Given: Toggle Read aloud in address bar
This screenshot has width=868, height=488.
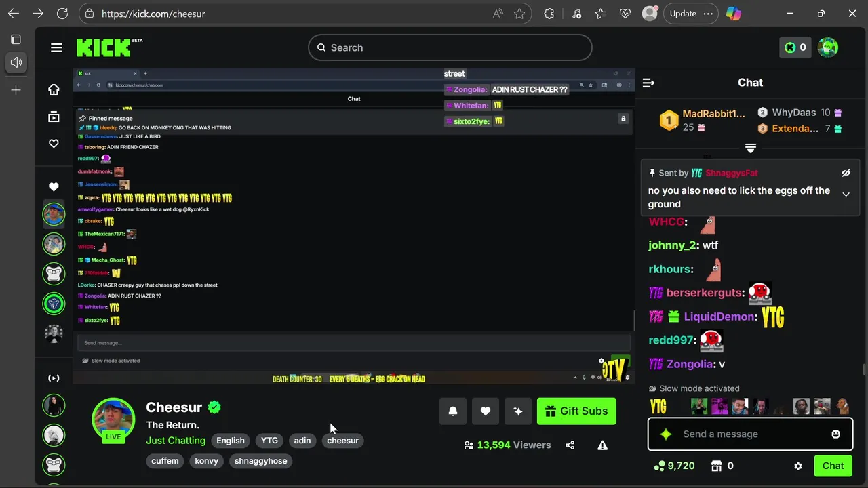Looking at the screenshot, I should point(498,14).
